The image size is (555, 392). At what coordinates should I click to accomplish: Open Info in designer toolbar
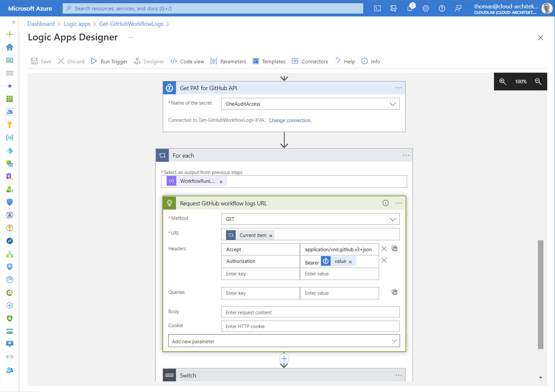click(370, 61)
